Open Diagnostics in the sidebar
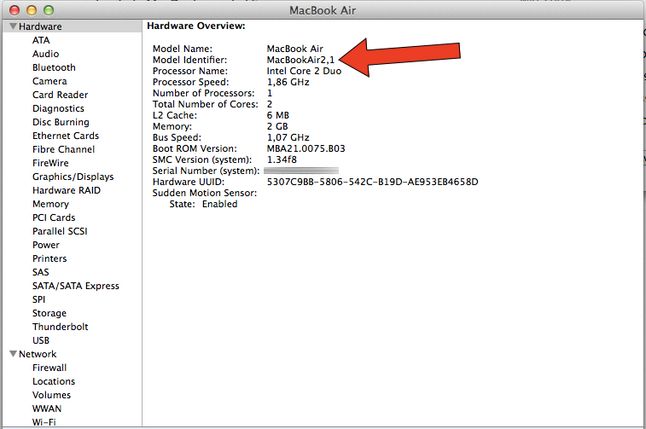 point(58,108)
